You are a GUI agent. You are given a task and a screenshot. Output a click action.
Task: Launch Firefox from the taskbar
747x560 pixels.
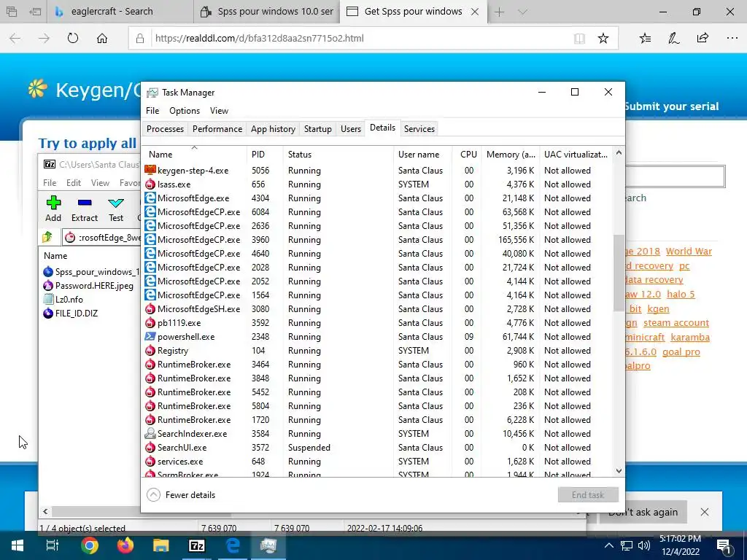pos(125,545)
